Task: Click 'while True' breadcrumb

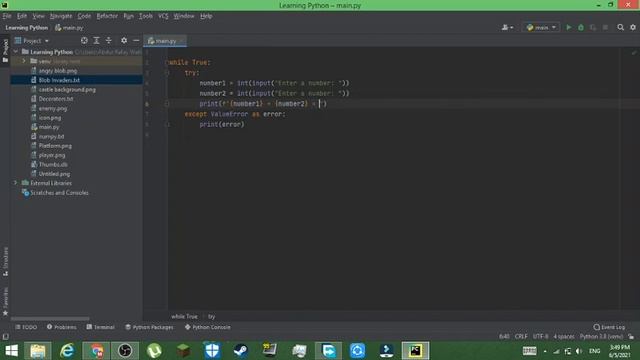Action: [184, 316]
